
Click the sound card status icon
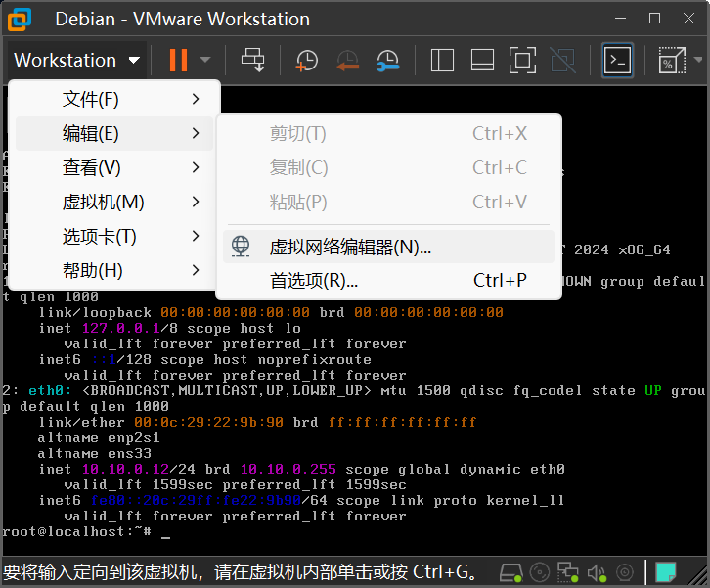597,571
